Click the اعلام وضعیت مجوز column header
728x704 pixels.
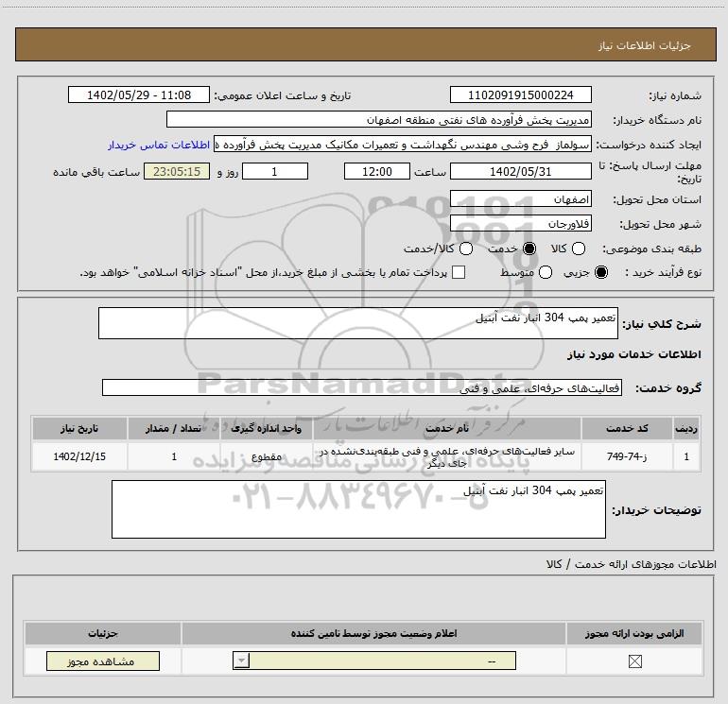(x=373, y=633)
